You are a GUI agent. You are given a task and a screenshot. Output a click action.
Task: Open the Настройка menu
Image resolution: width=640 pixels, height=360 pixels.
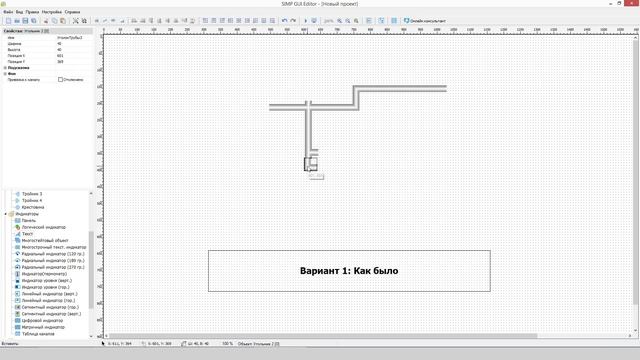tap(52, 12)
